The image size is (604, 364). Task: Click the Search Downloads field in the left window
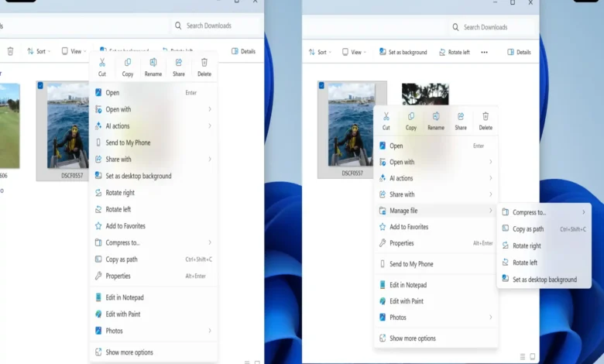pyautogui.click(x=217, y=26)
